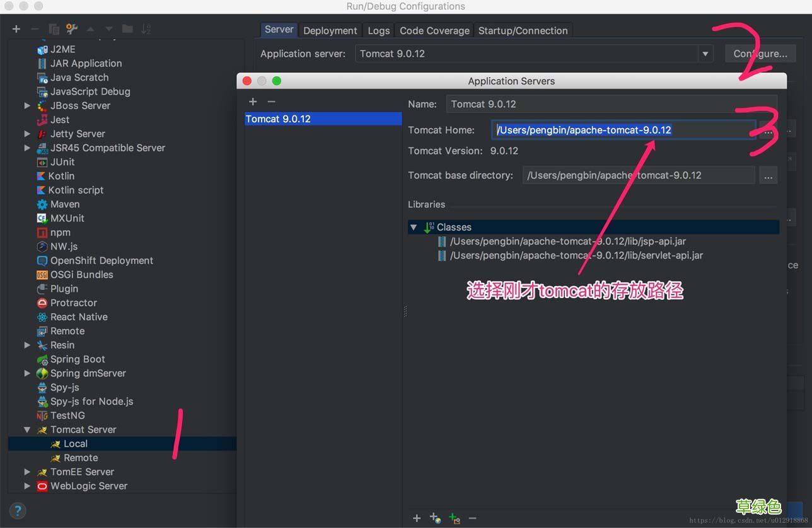This screenshot has height=528, width=812.
Task: Click the JAR Application icon
Action: tap(42, 64)
